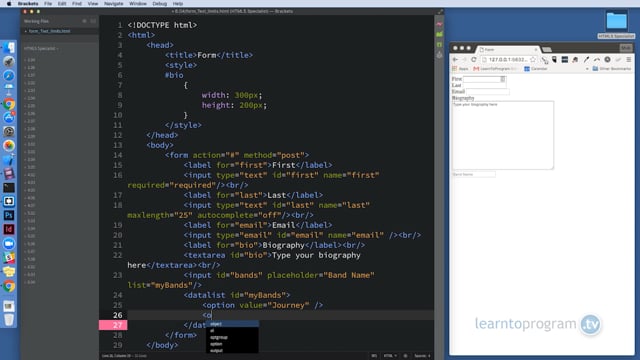Choose 'ol' in the code hint list
Screen dimensions: 640x360
coord(232,331)
